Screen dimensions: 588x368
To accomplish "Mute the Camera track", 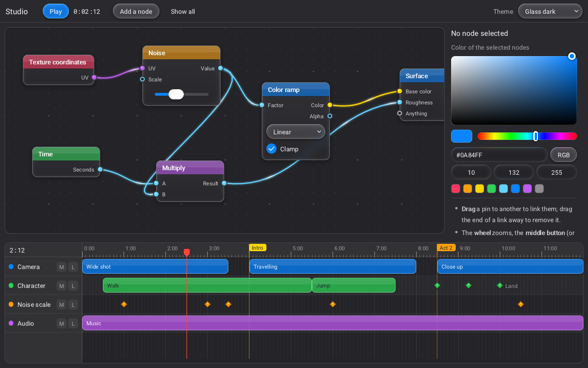I will click(x=61, y=267).
